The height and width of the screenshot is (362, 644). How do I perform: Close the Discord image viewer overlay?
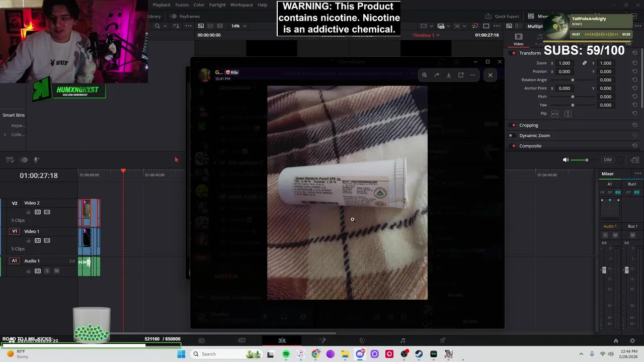(x=490, y=75)
